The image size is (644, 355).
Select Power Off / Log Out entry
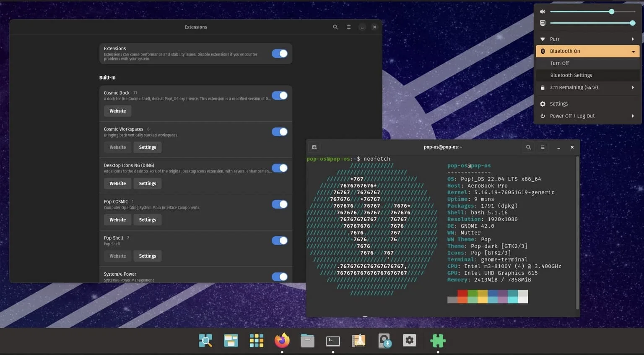[588, 116]
